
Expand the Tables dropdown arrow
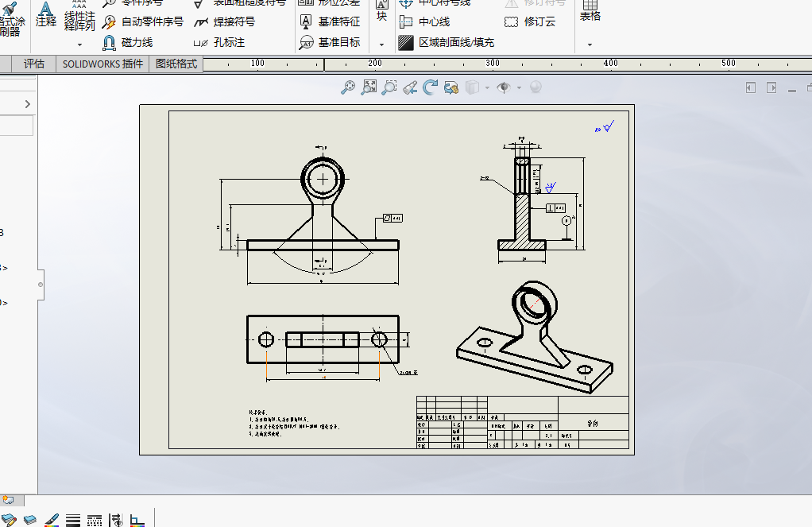point(590,45)
